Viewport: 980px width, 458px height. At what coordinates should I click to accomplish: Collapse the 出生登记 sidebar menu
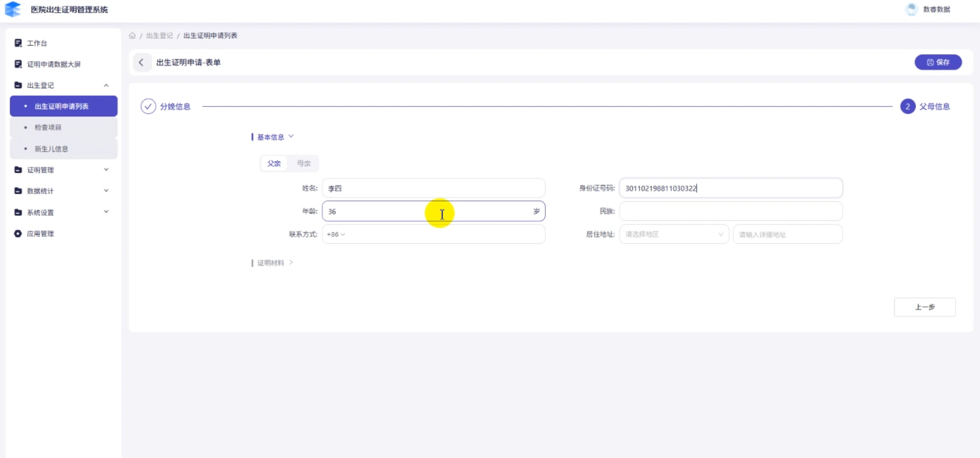click(106, 85)
